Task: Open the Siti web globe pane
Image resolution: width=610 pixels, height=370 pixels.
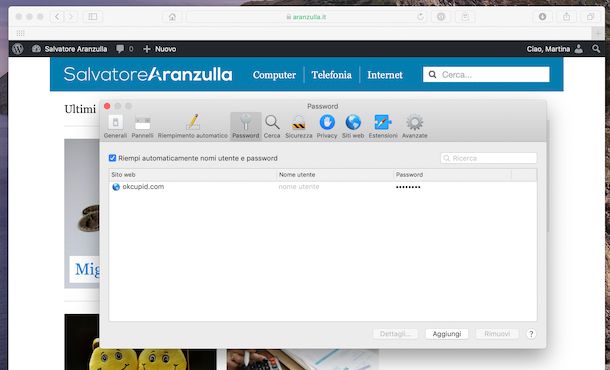Action: click(x=353, y=126)
